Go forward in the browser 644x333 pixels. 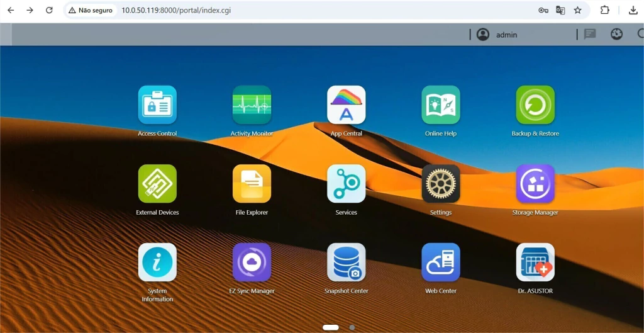pos(30,10)
